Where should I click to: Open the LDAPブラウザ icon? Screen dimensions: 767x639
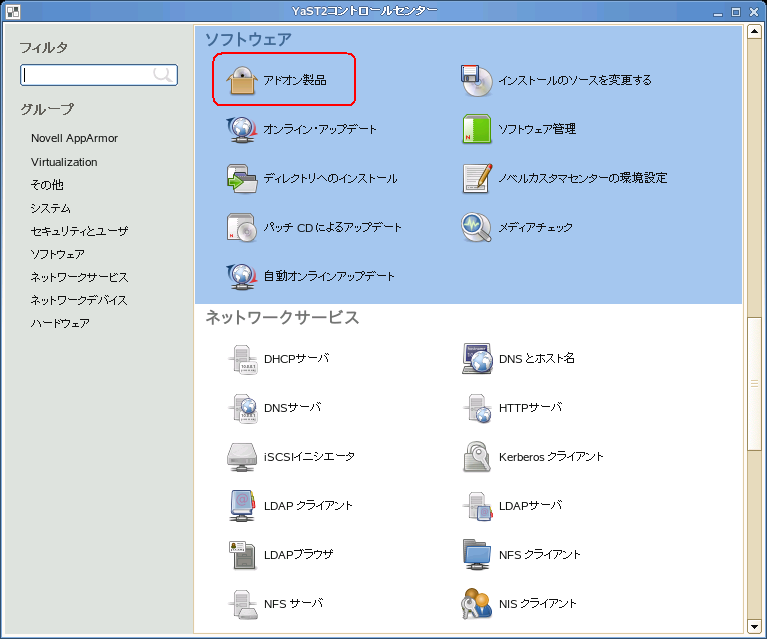[242, 554]
